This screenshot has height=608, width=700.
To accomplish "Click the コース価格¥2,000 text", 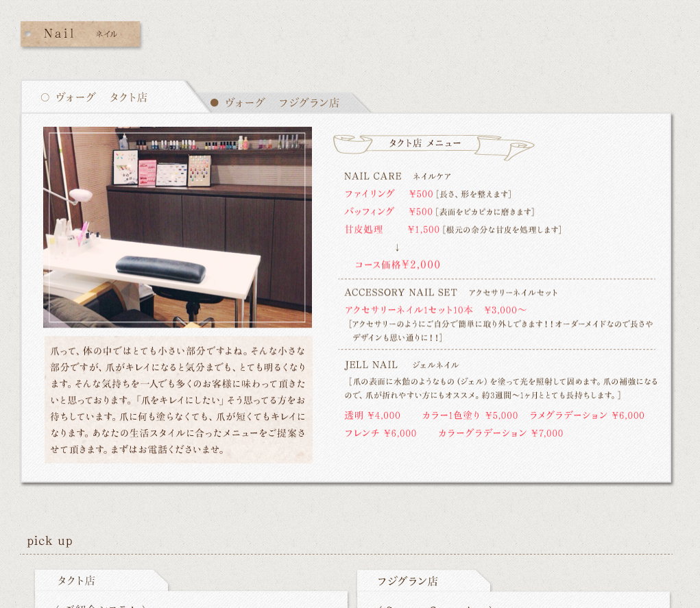I will pyautogui.click(x=398, y=265).
